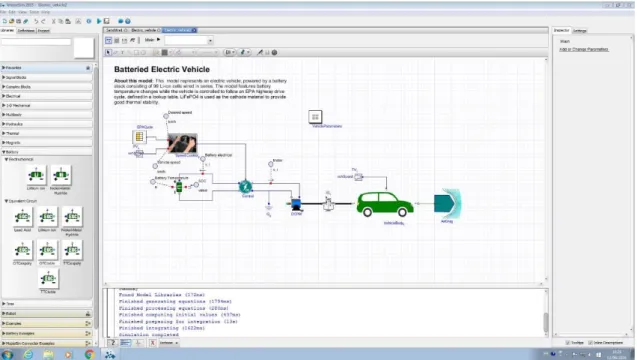Collapse the Electrochemical subsection
Image resolution: width=637 pixels, height=360 pixels.
19,159
